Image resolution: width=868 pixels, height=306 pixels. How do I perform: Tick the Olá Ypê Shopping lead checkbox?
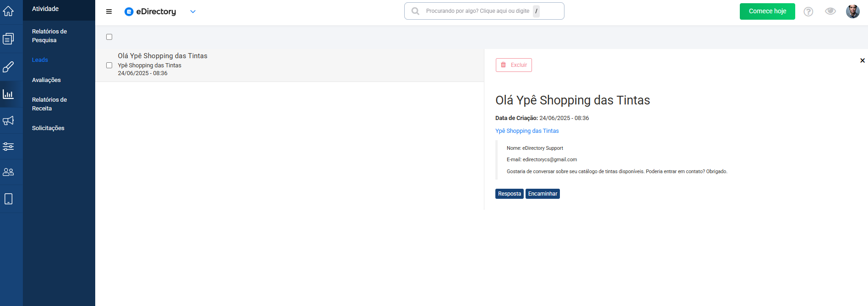pos(109,66)
